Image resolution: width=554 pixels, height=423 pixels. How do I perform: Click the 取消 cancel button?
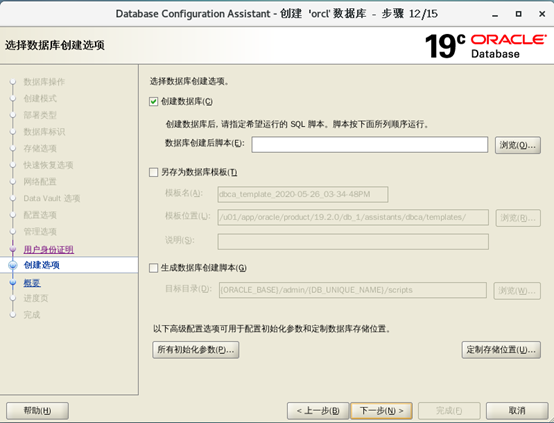click(x=517, y=411)
